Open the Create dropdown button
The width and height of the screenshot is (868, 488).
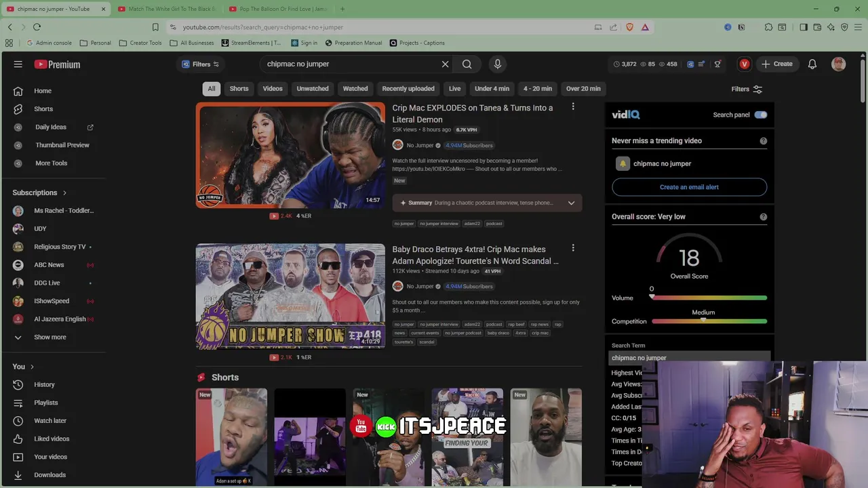(x=777, y=64)
